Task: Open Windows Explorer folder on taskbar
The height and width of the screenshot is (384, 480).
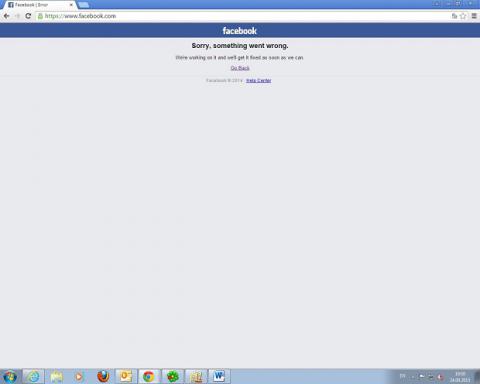Action: point(57,377)
